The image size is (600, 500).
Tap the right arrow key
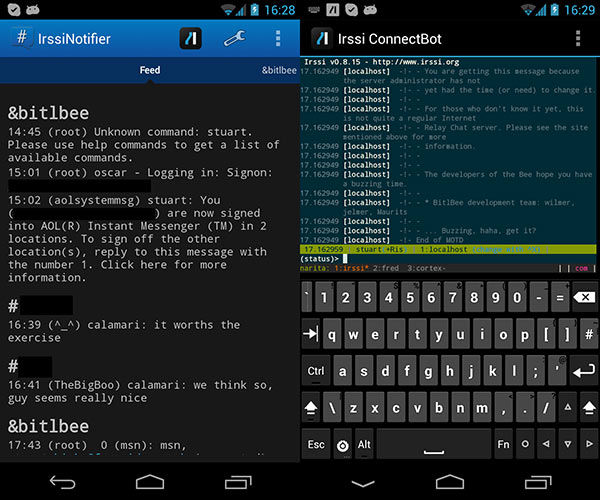589,444
